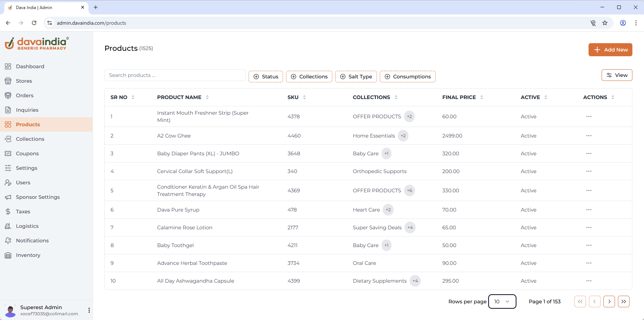
Task: Open the Status filter dropdown
Action: tap(266, 77)
